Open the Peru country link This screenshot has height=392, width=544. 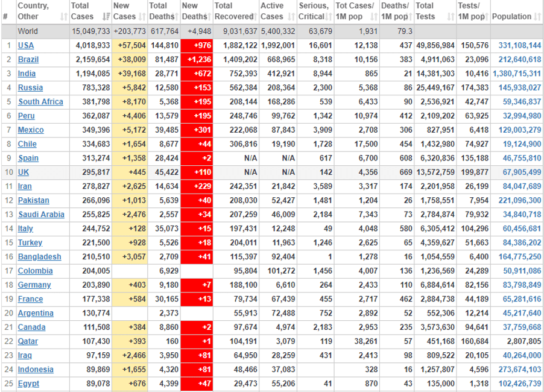click(27, 116)
